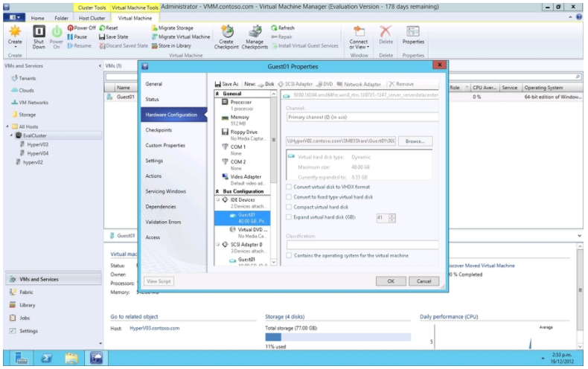Click Remove in the hardware toolbar

tap(401, 84)
